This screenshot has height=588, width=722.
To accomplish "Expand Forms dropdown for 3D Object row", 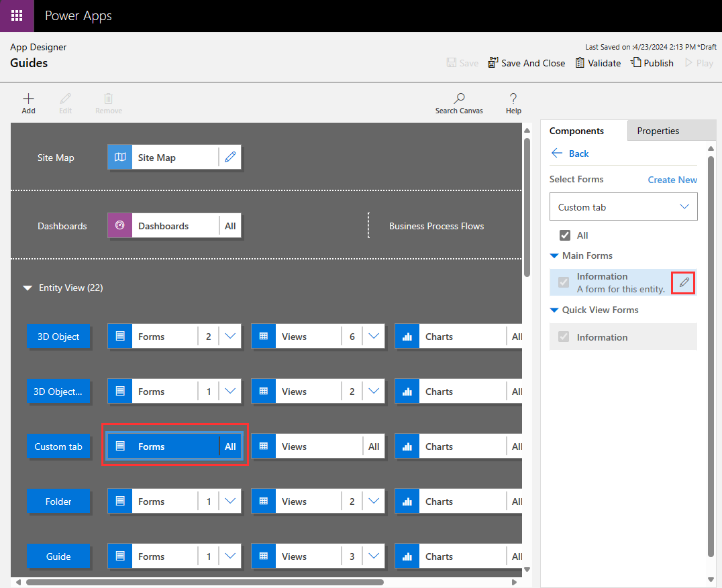I will tap(230, 336).
